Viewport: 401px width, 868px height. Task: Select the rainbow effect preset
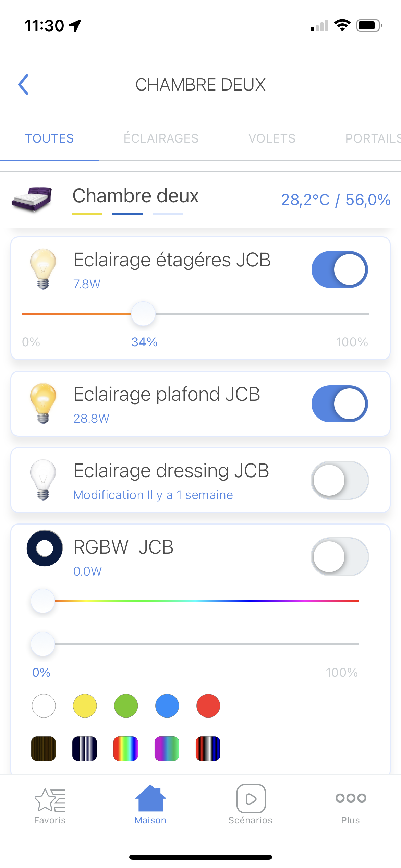pos(126,748)
